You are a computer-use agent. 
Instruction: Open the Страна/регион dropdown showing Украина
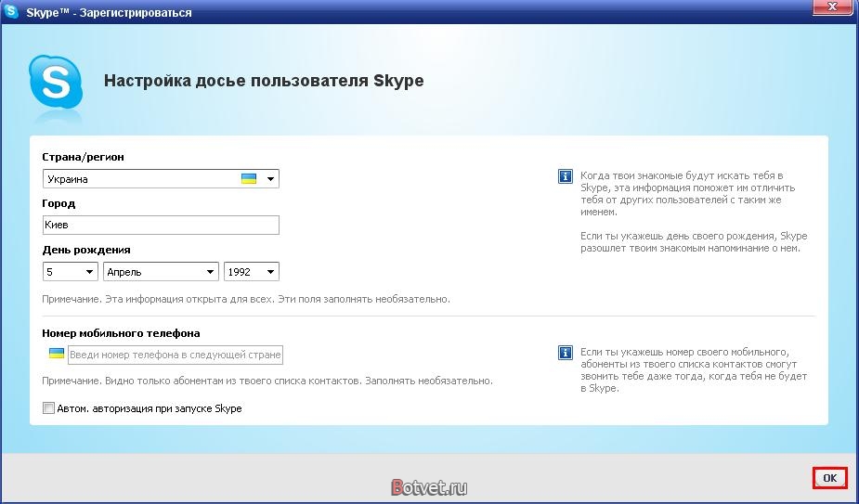tap(161, 178)
